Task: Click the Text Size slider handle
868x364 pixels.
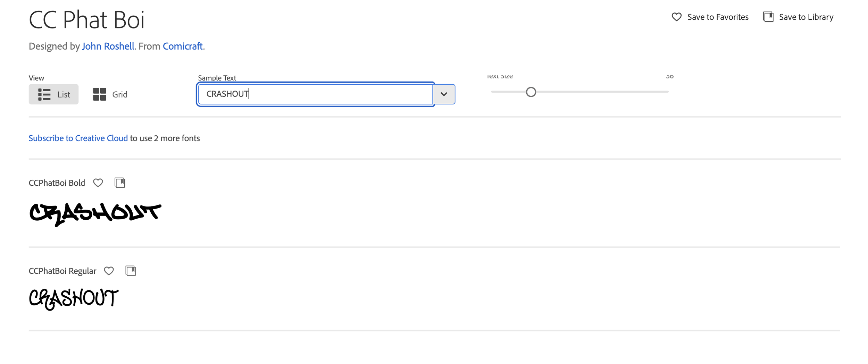Action: tap(531, 92)
